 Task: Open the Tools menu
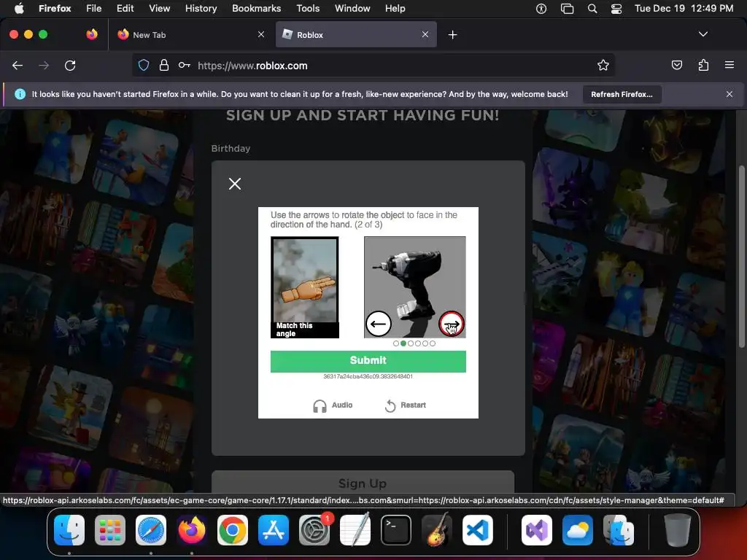coord(308,8)
